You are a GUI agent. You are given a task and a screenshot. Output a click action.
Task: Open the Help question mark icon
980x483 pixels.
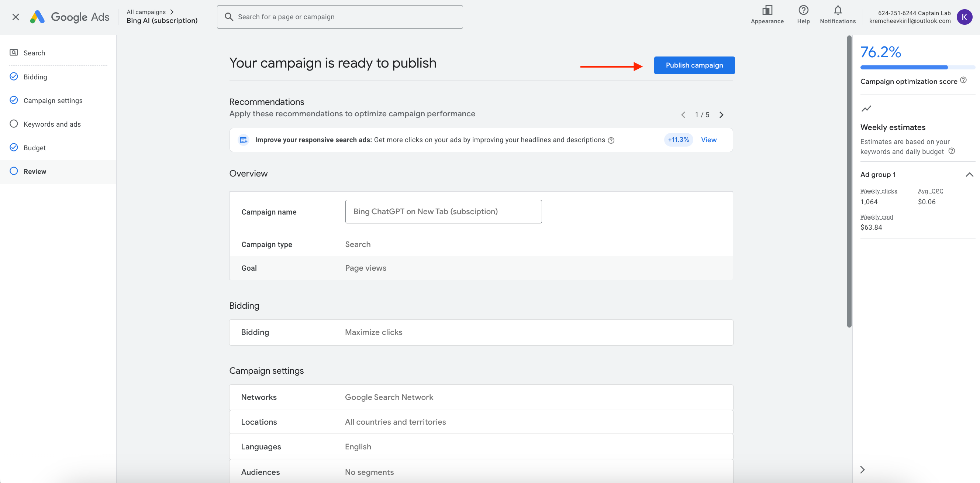point(803,10)
